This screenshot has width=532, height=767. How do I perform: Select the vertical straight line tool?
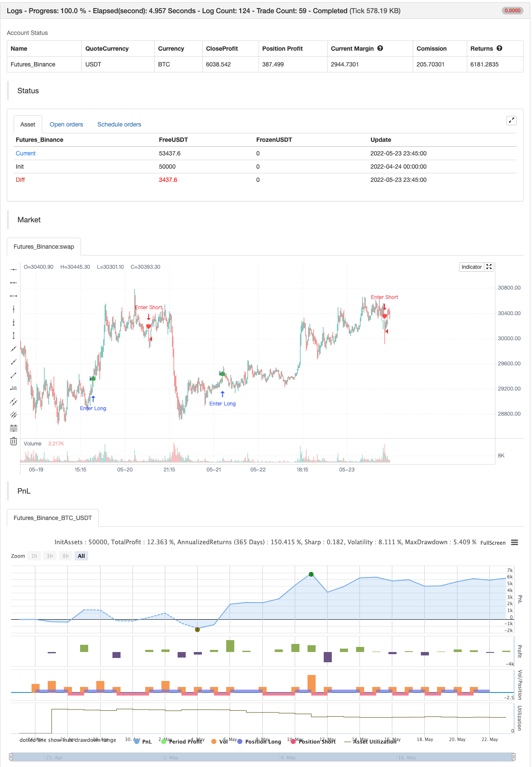point(14,309)
